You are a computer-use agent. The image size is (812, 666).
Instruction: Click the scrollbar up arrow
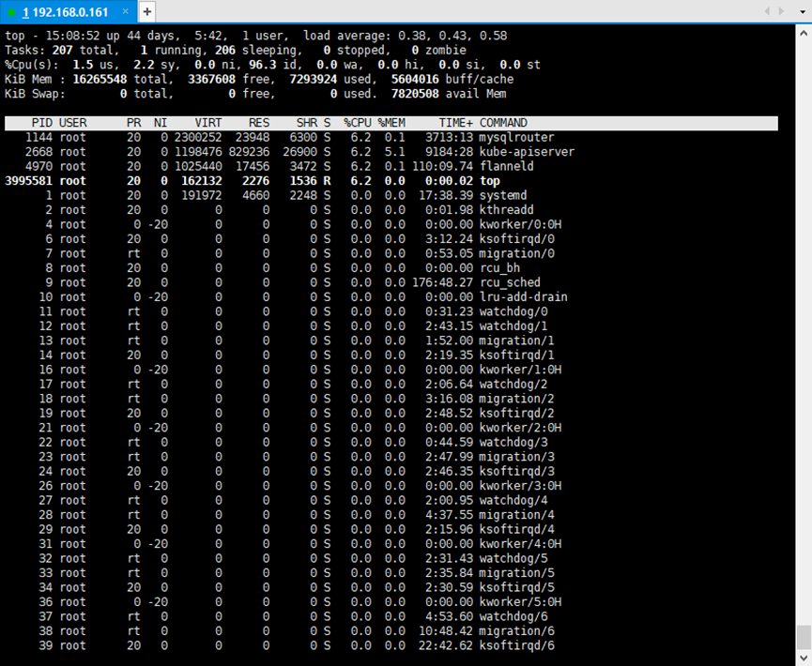pyautogui.click(x=804, y=33)
